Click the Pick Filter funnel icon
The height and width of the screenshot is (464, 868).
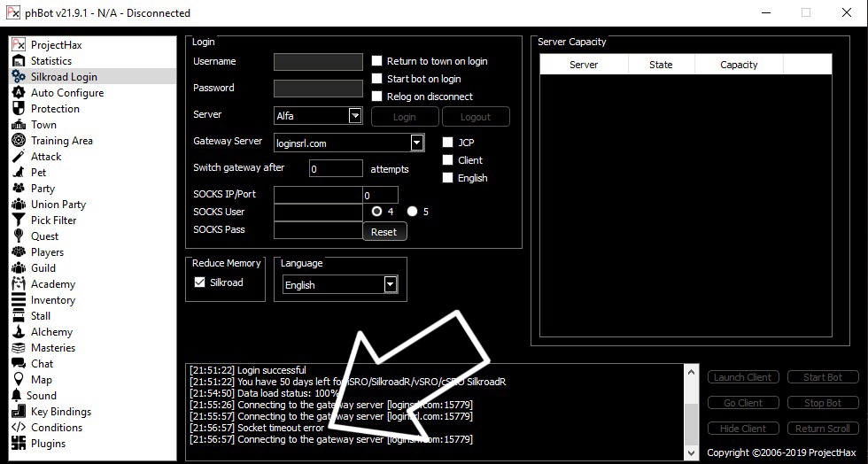(x=19, y=220)
